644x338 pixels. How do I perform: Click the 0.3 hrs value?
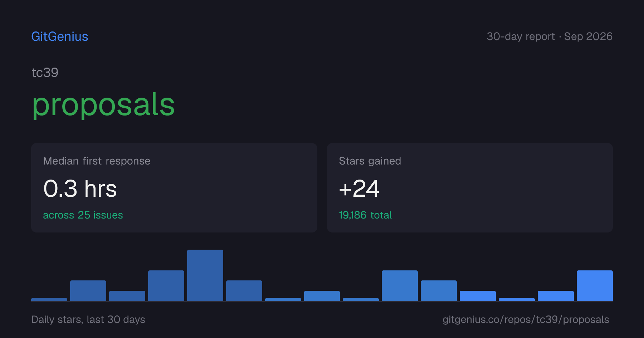(x=80, y=188)
